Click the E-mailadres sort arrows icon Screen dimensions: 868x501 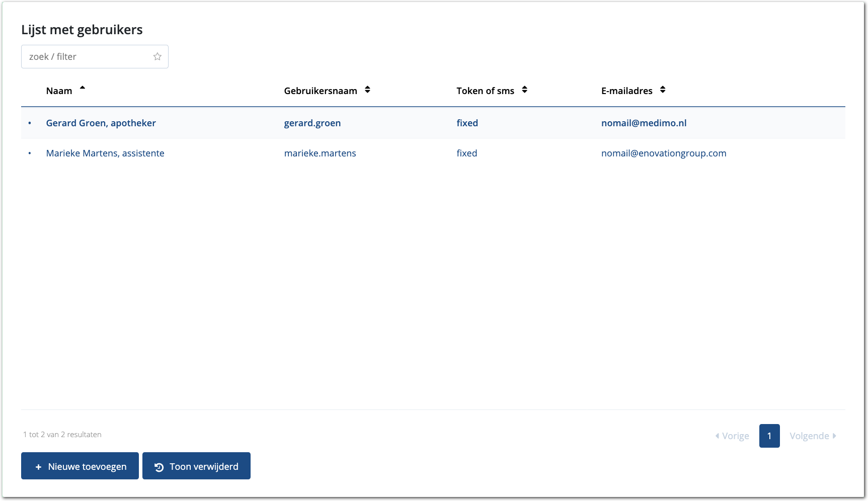663,90
